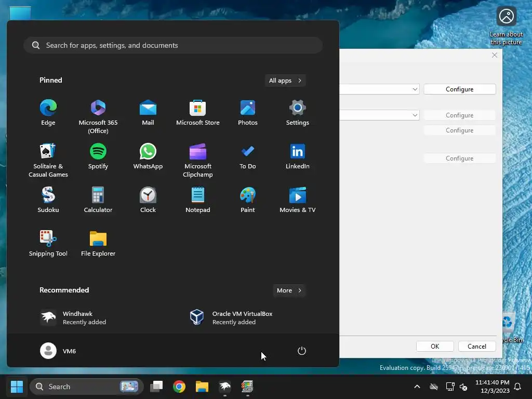The width and height of the screenshot is (532, 399).
Task: Show More recommended items
Action: [x=289, y=290]
